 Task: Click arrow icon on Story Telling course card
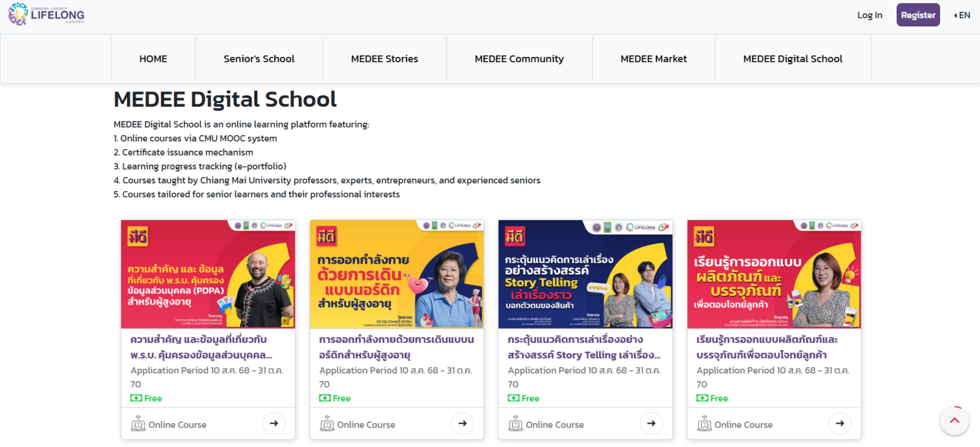coord(651,423)
